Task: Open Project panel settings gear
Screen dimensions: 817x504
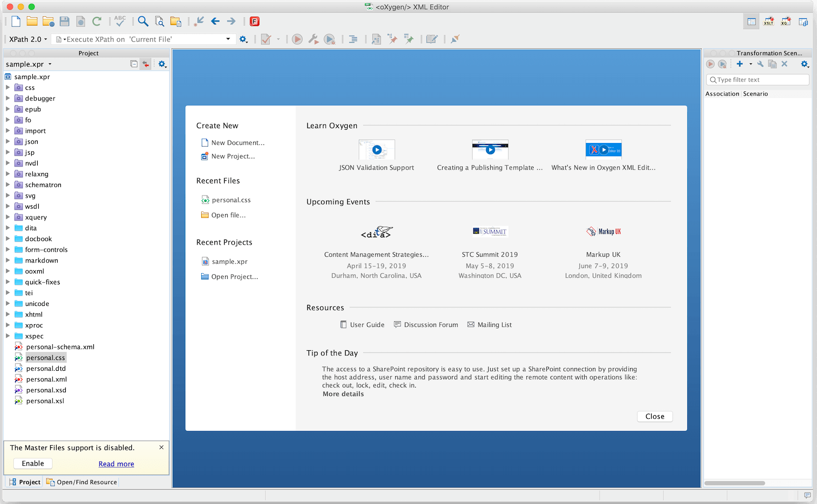Action: coord(162,64)
